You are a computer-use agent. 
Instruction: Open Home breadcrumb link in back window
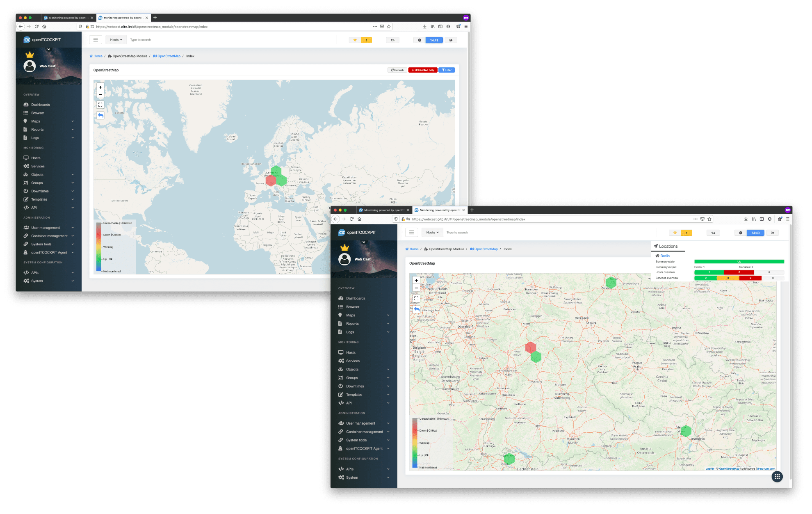pos(96,56)
